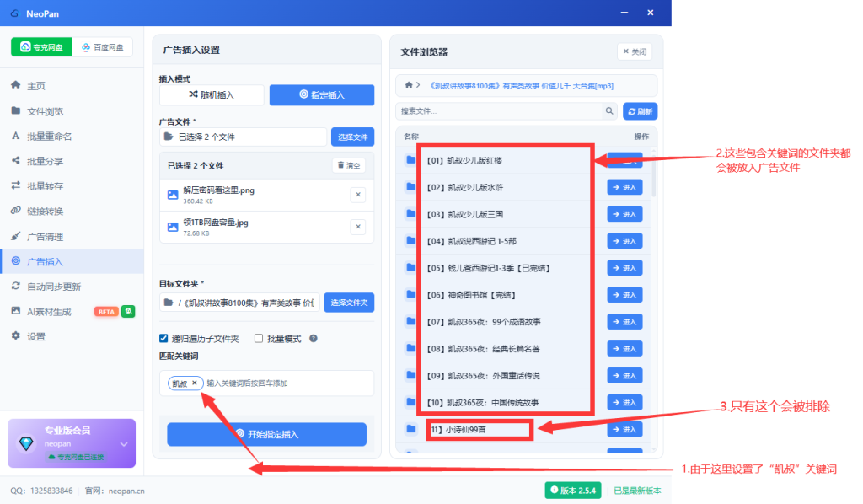Screen dimensions: 863x504
Task: Enter folder 【09】凯叔365夜：外国童话传说 with 进入
Action: [624, 376]
